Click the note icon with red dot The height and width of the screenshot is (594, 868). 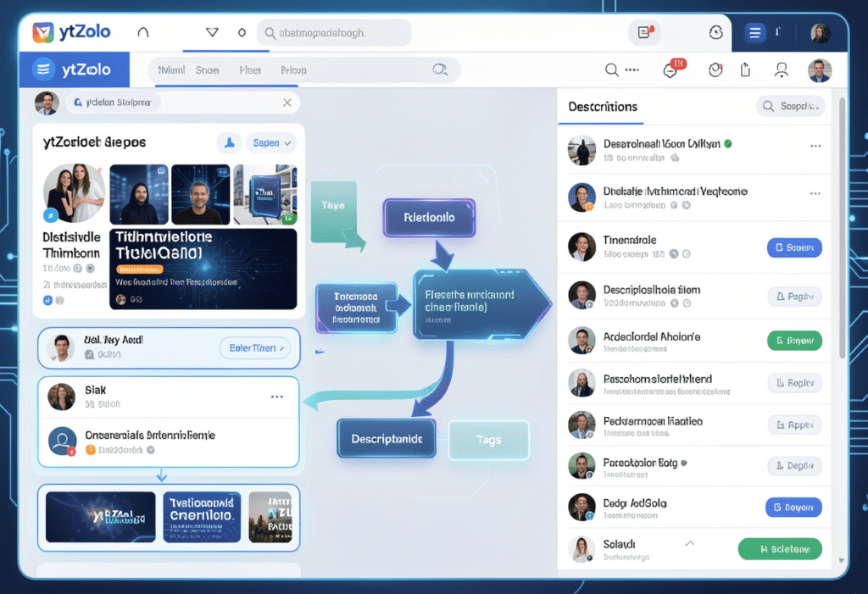click(645, 33)
